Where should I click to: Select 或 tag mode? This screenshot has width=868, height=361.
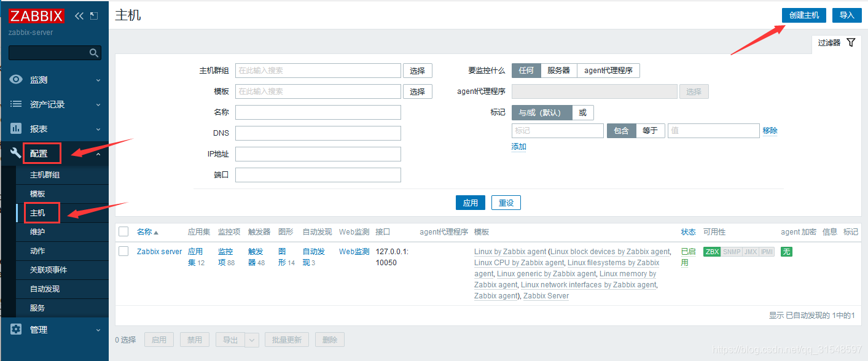583,112
